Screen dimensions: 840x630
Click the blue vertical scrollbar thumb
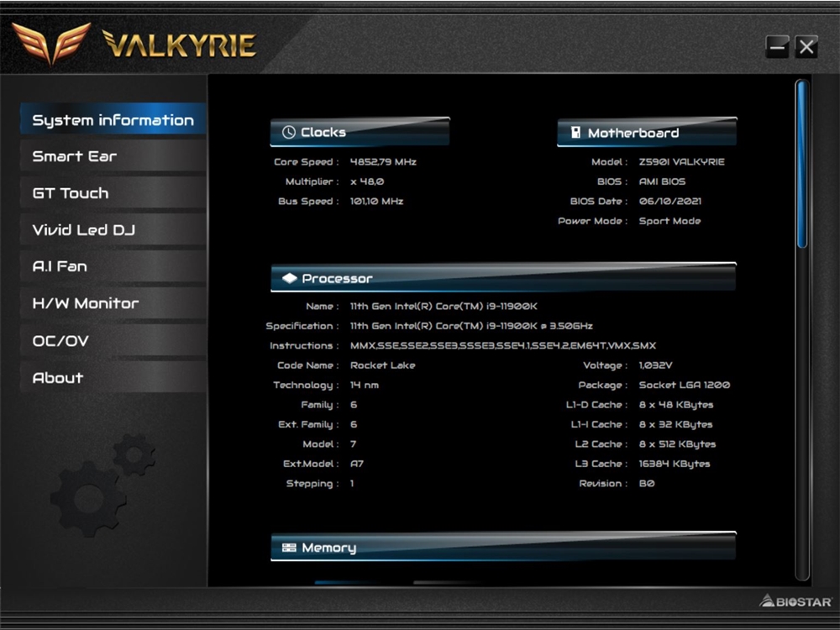click(x=802, y=164)
